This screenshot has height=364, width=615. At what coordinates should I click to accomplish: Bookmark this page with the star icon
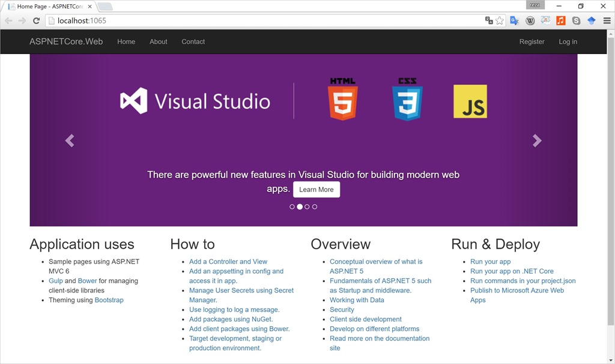click(500, 20)
